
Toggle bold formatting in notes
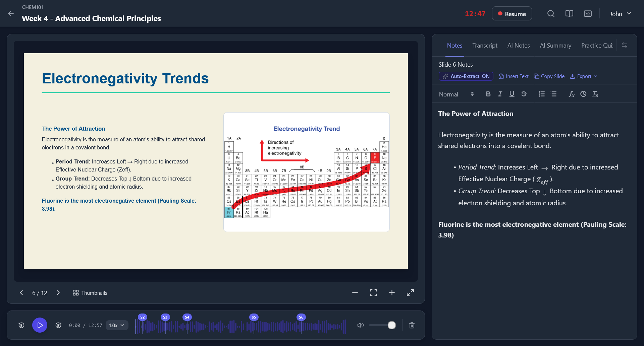pyautogui.click(x=488, y=94)
